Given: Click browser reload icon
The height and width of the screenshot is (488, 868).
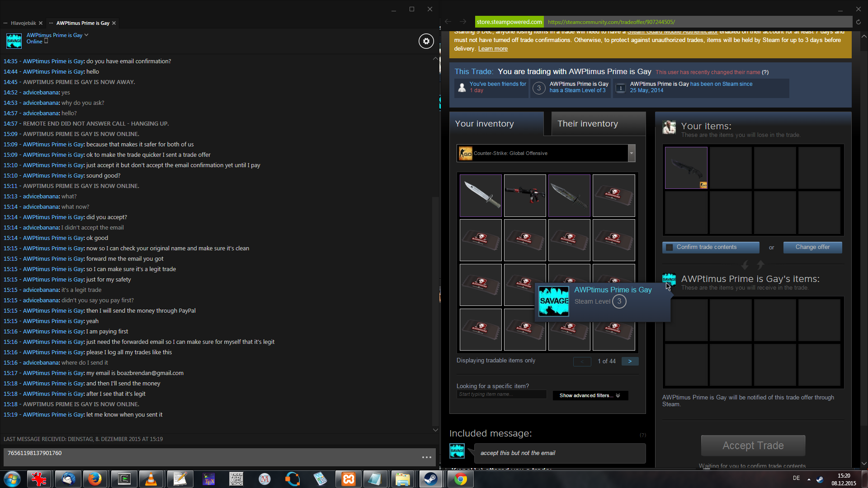Looking at the screenshot, I should [859, 22].
